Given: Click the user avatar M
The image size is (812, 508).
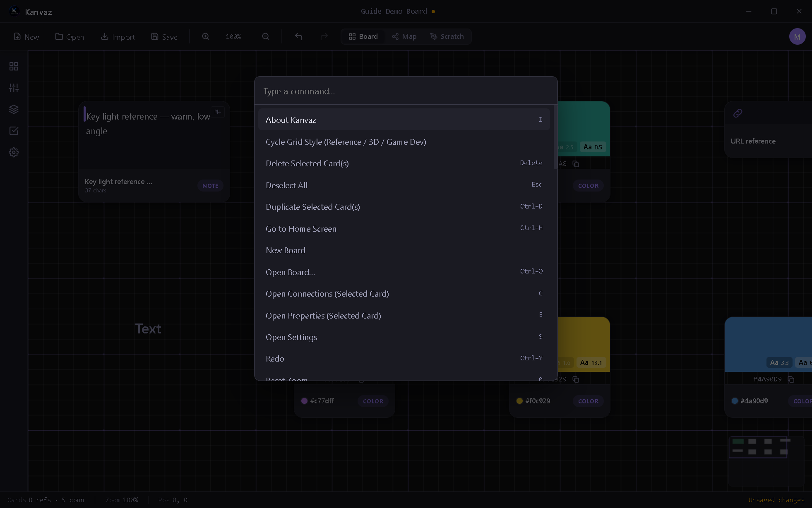Looking at the screenshot, I should [x=797, y=36].
